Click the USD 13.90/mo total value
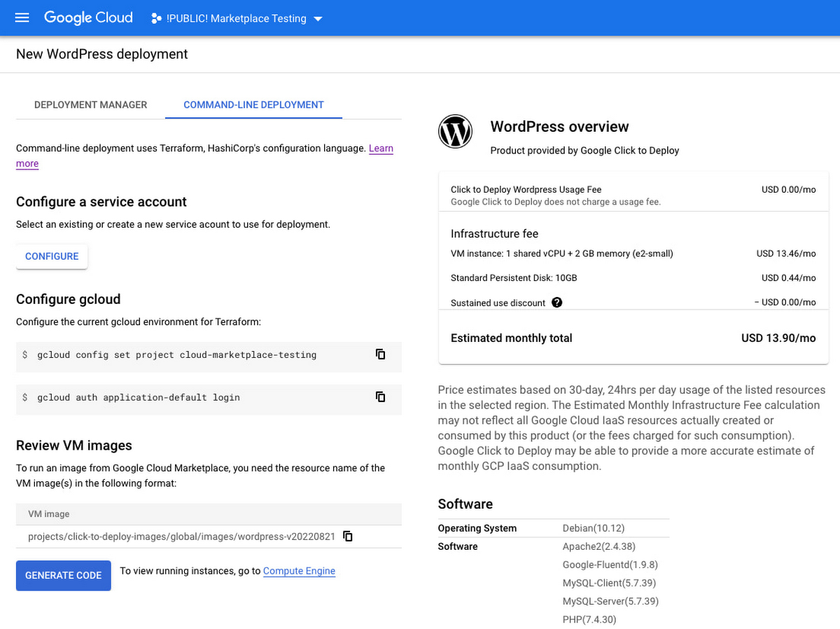Viewport: 840px width, 629px height. [778, 338]
